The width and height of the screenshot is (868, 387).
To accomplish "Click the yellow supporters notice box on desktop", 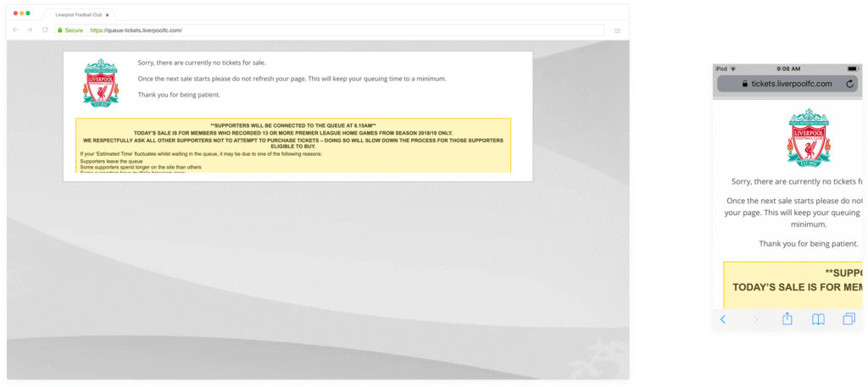I will tap(292, 146).
